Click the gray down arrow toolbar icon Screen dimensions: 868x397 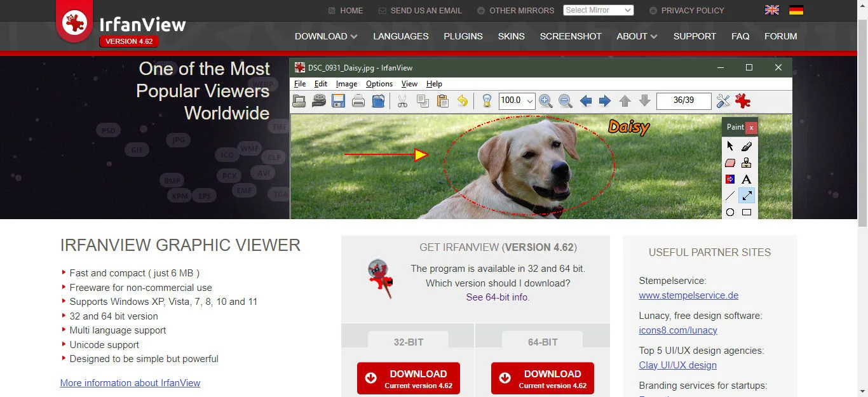644,100
